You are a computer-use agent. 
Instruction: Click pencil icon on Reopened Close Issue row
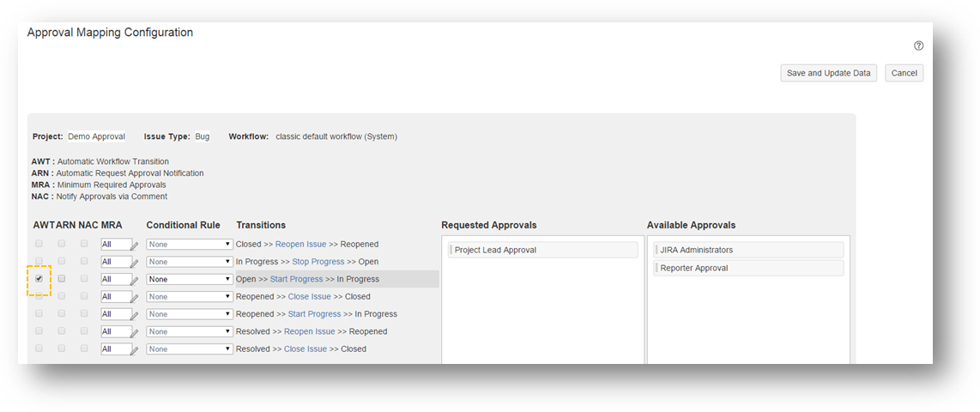(135, 298)
